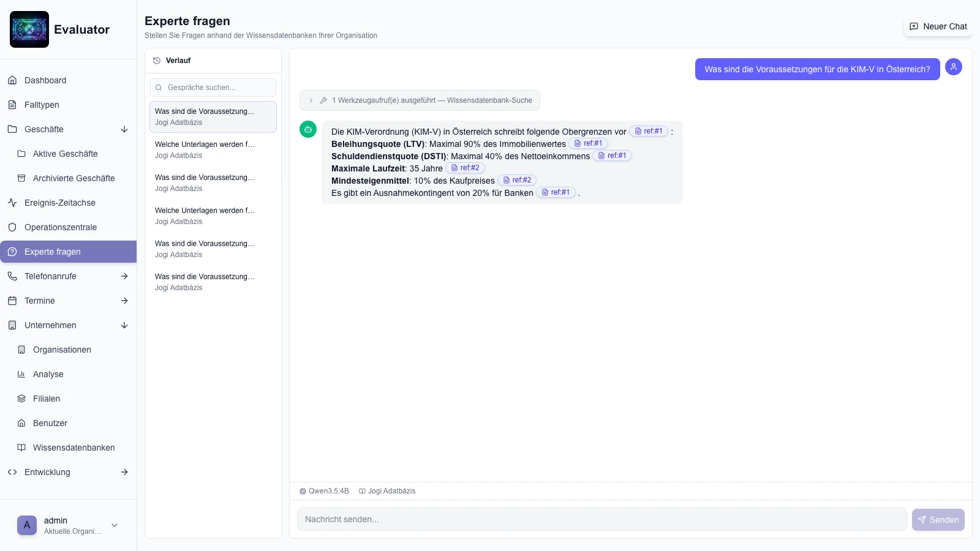This screenshot has width=980, height=551.
Task: Click the Evaluator logo icon
Action: click(x=29, y=29)
